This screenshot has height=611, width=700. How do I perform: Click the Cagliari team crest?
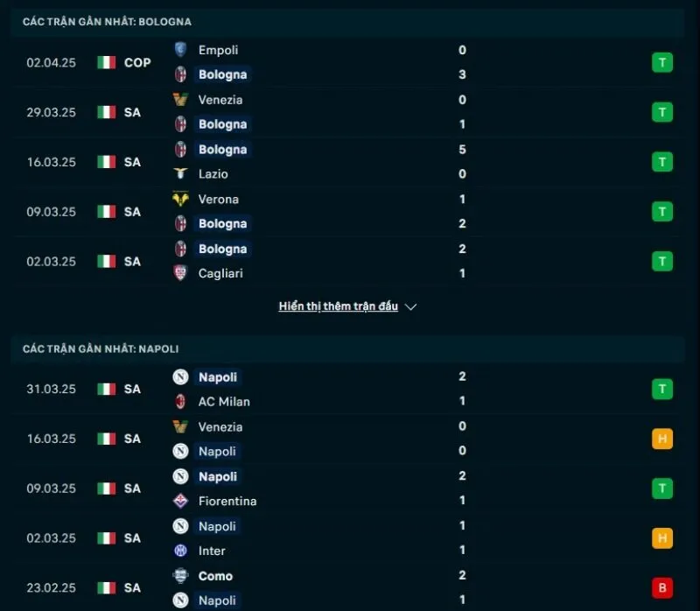pyautogui.click(x=181, y=273)
